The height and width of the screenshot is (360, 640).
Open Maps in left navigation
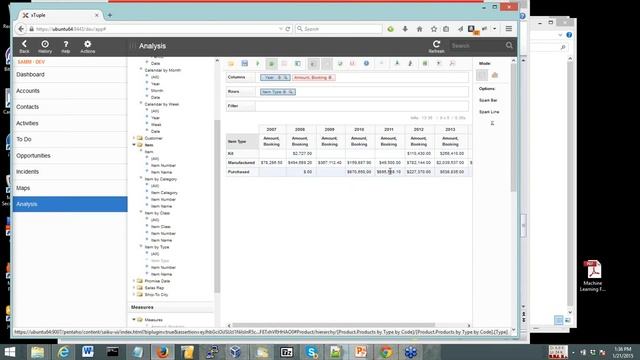[x=70, y=188]
